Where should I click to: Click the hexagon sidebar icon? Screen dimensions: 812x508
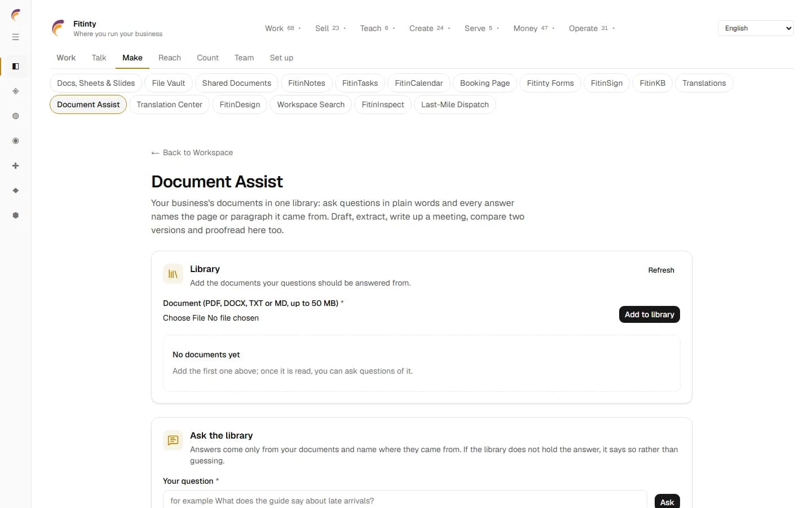15,216
